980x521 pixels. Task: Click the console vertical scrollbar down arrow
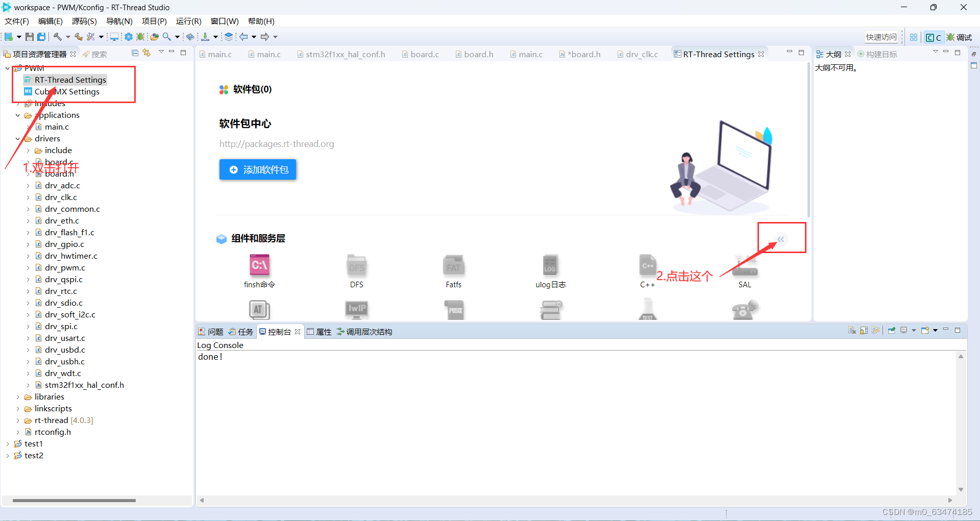tap(961, 489)
